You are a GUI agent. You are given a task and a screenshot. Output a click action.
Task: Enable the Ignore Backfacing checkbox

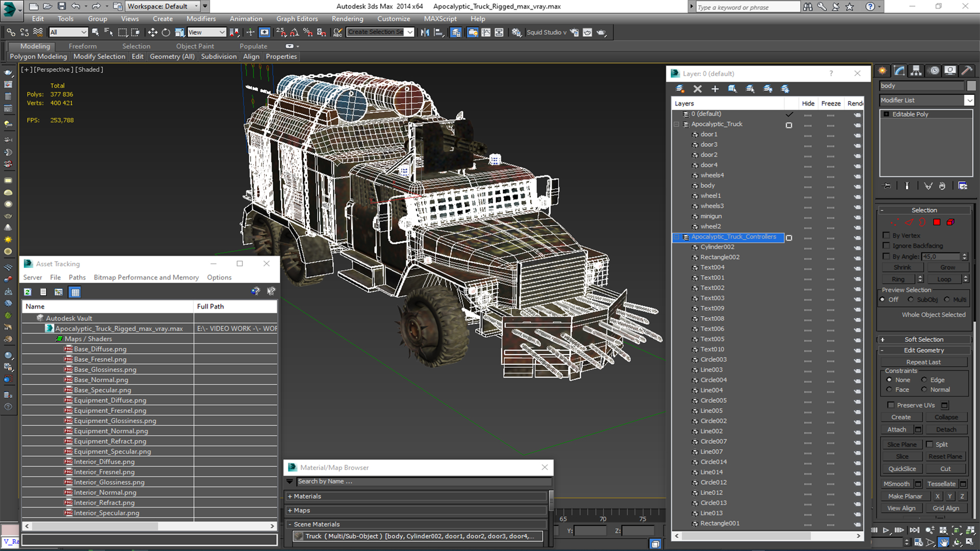point(887,245)
